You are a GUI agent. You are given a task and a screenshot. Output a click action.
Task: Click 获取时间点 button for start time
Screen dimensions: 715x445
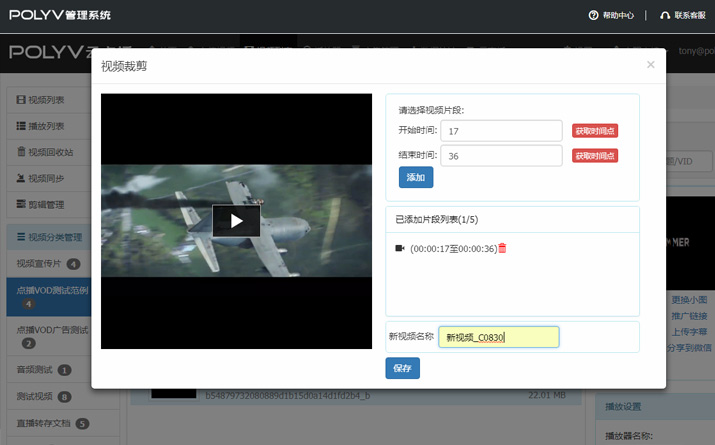[x=595, y=131]
